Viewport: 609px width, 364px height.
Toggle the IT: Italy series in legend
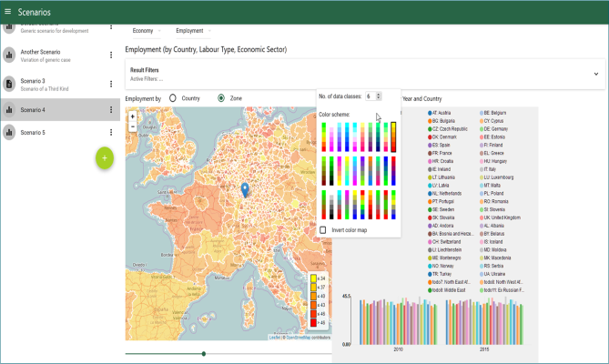coord(488,169)
